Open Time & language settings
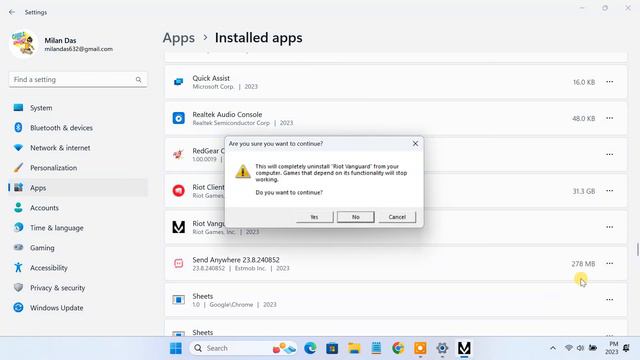This screenshot has height=360, width=640. (78, 228)
